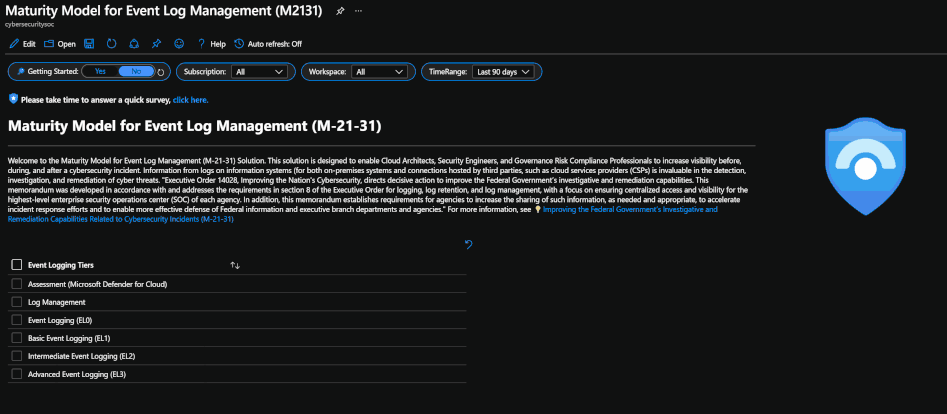The height and width of the screenshot is (414, 947).
Task: Set Getting Started to Yes
Action: [100, 71]
